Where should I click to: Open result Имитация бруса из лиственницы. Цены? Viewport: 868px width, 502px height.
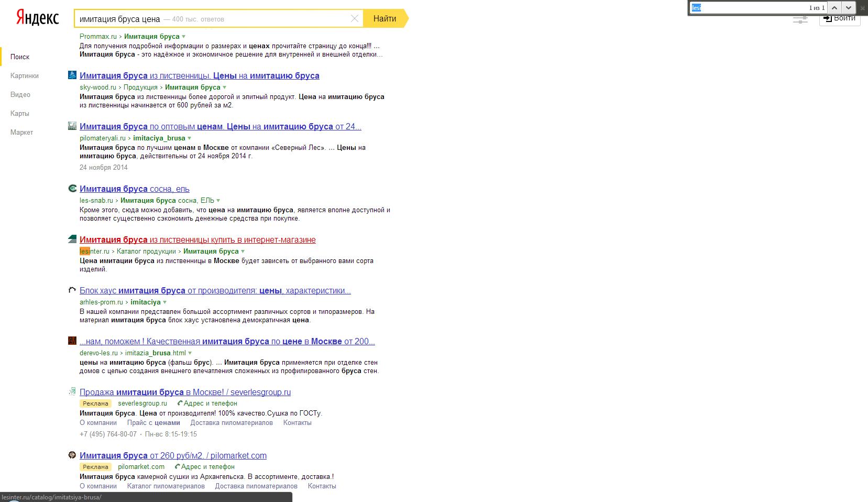click(x=200, y=75)
